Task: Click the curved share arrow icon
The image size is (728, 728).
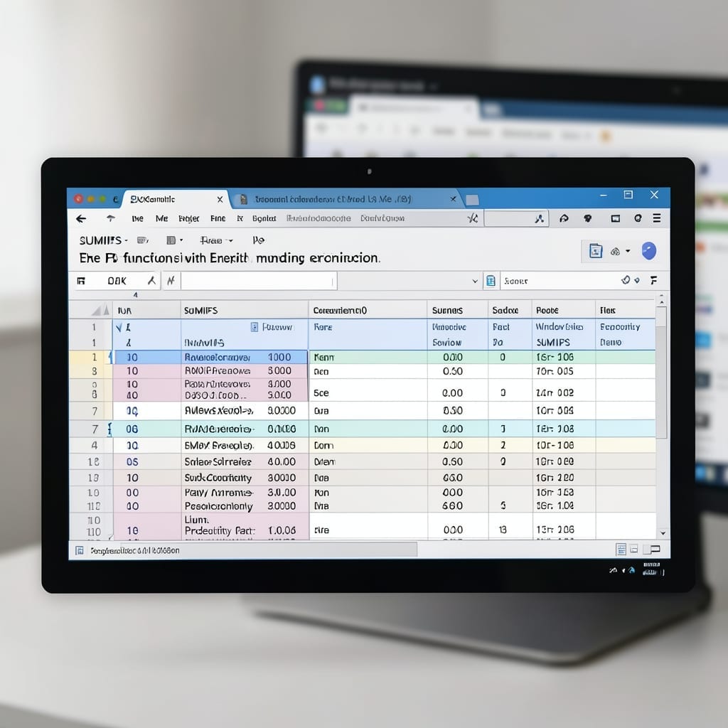Action: pyautogui.click(x=564, y=218)
